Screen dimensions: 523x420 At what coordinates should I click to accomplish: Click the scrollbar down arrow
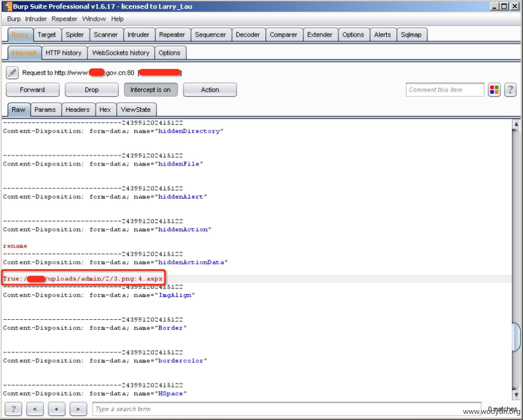pos(516,395)
